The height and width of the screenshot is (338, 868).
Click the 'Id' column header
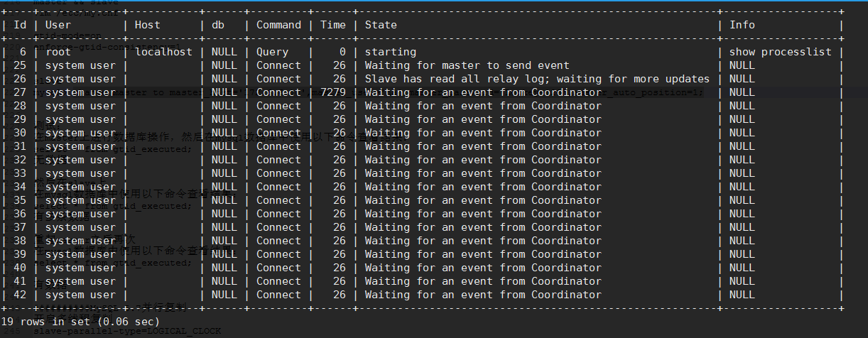pyautogui.click(x=20, y=25)
